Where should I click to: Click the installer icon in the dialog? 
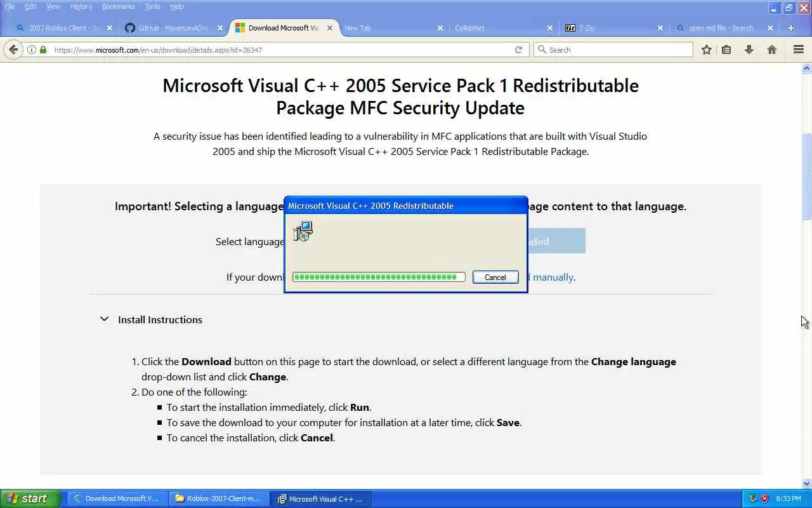(303, 231)
